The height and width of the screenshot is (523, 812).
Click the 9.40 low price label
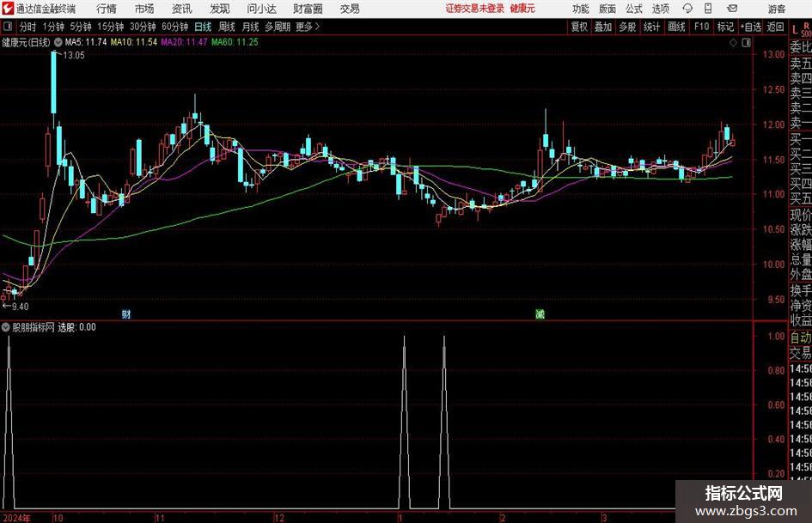21,307
